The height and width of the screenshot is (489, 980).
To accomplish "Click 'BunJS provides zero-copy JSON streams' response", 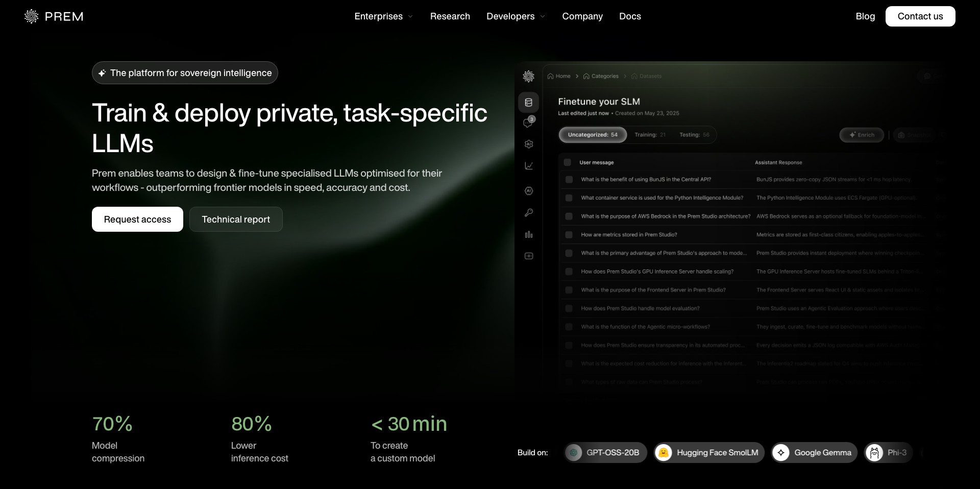I will tap(833, 180).
